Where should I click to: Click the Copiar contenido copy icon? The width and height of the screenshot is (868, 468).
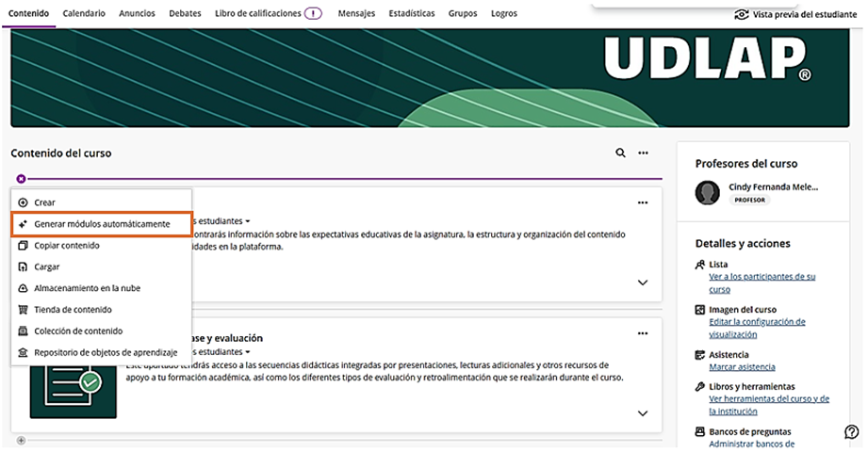23,245
